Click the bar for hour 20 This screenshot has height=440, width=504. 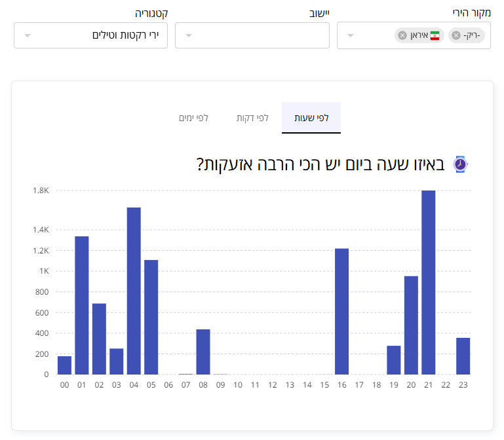pos(411,325)
